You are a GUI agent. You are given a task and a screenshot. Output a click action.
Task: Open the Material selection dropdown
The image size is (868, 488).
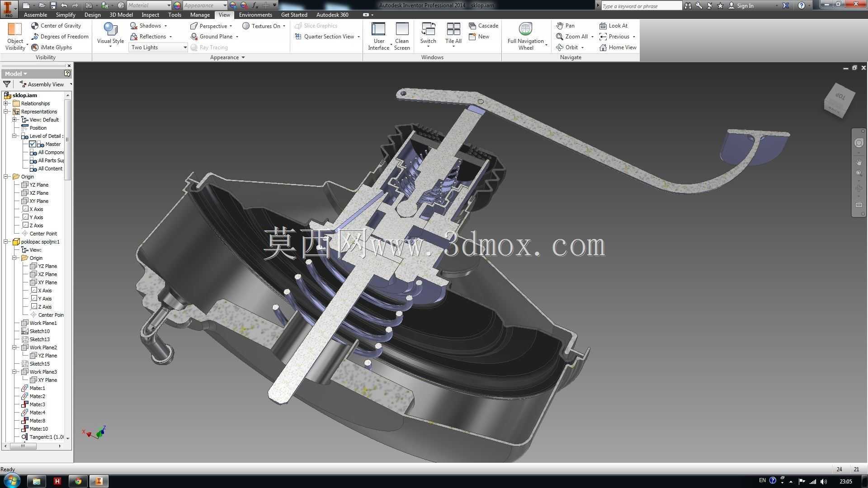[149, 5]
